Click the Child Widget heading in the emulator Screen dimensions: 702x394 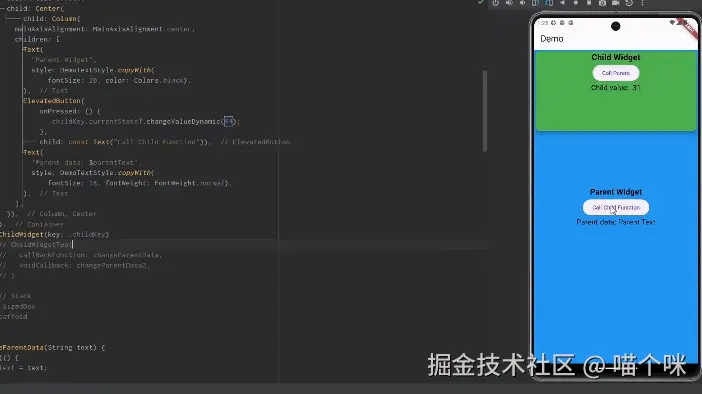point(616,57)
